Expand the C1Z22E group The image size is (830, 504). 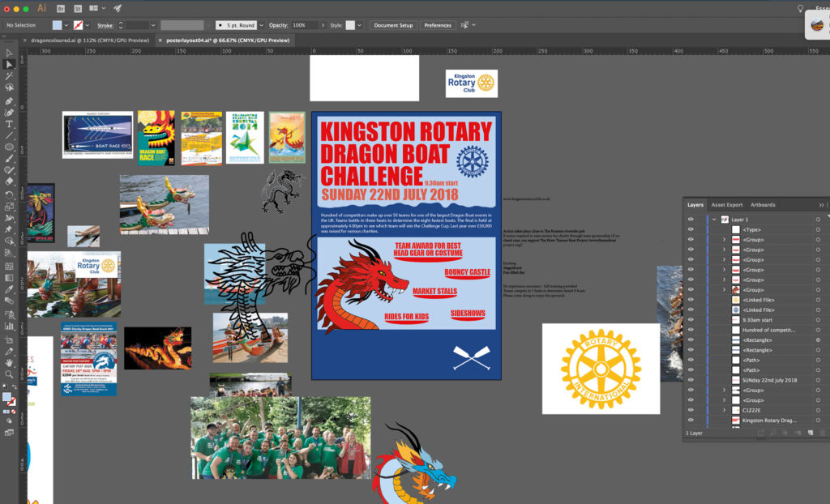pyautogui.click(x=724, y=410)
